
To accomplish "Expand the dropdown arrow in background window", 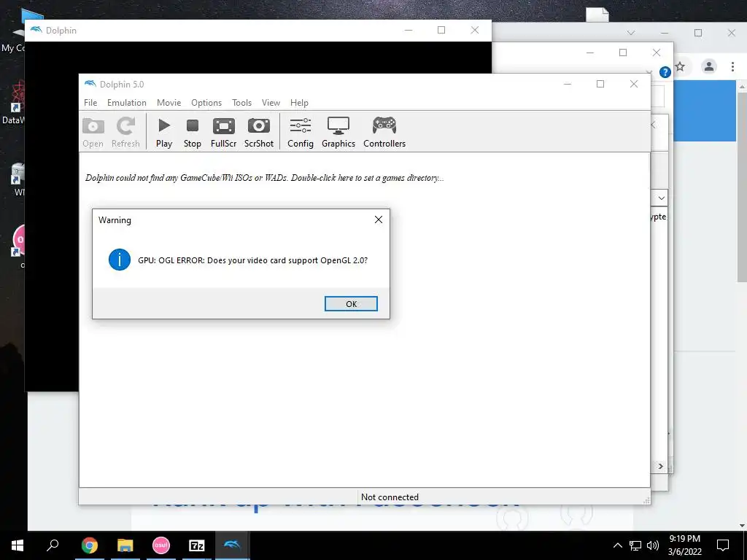I will (661, 198).
